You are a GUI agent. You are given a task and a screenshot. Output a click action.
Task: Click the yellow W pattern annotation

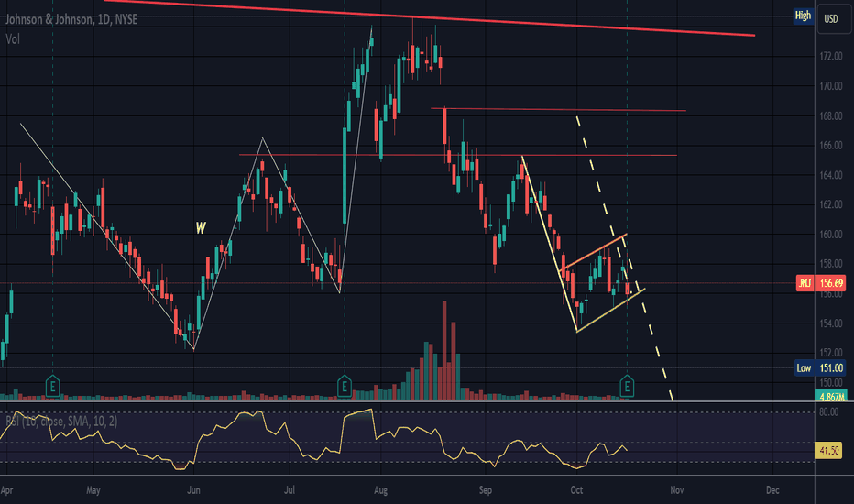point(201,228)
